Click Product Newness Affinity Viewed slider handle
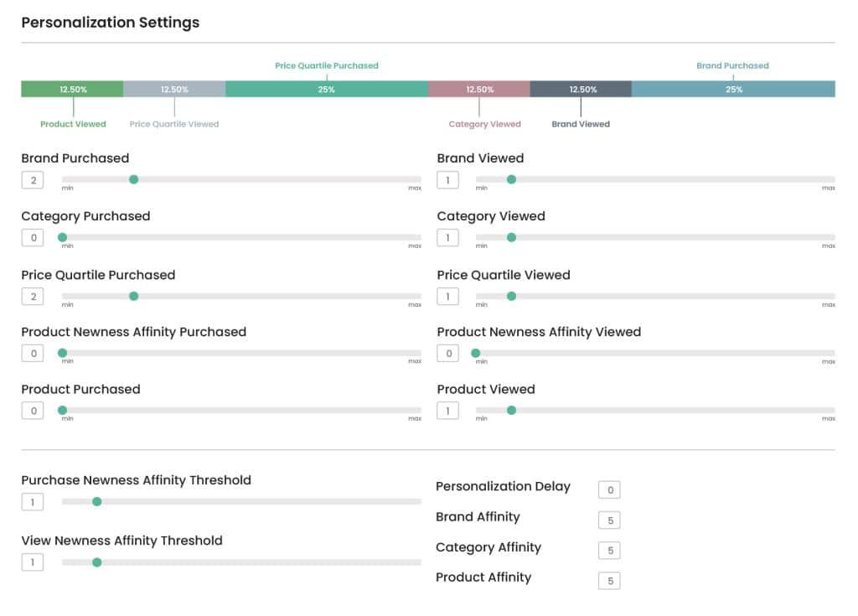 476,353
